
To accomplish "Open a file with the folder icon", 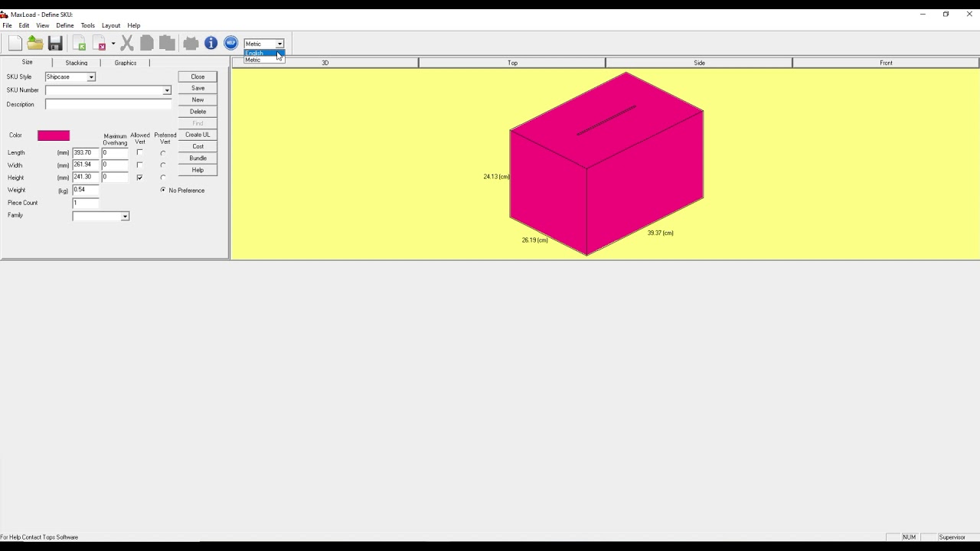I will 35,44.
